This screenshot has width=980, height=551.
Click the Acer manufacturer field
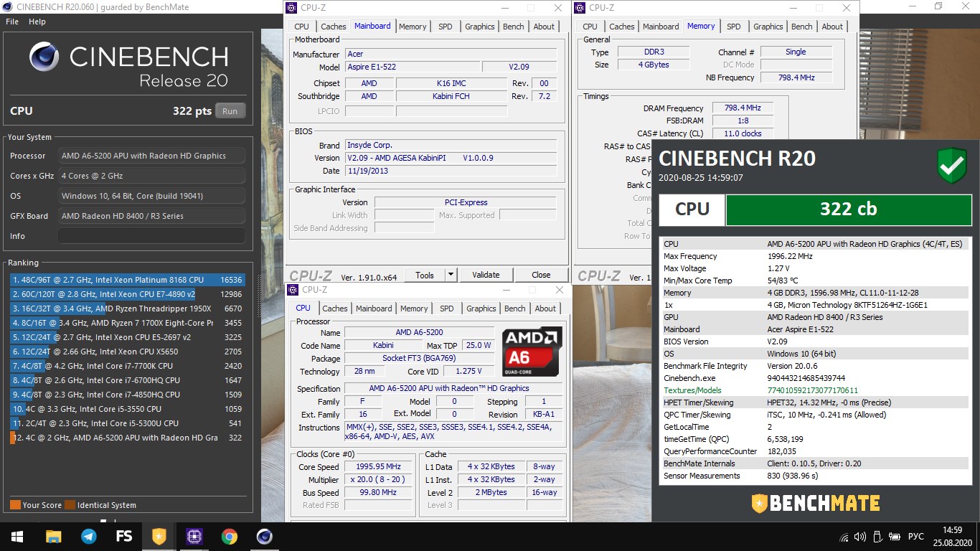pyautogui.click(x=451, y=54)
